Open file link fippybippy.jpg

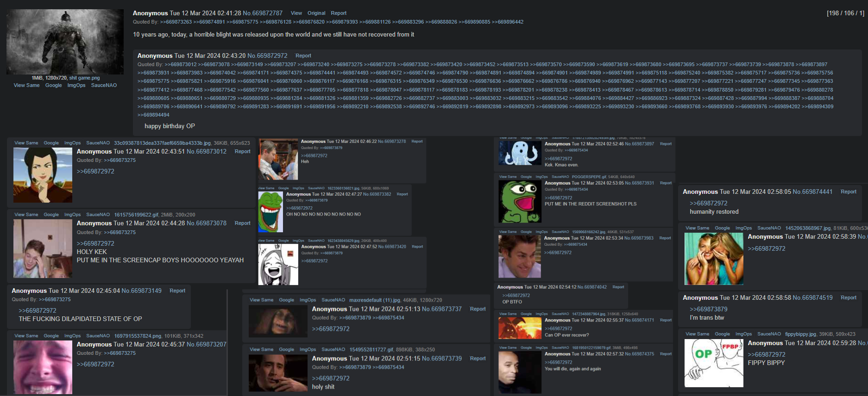(800, 334)
